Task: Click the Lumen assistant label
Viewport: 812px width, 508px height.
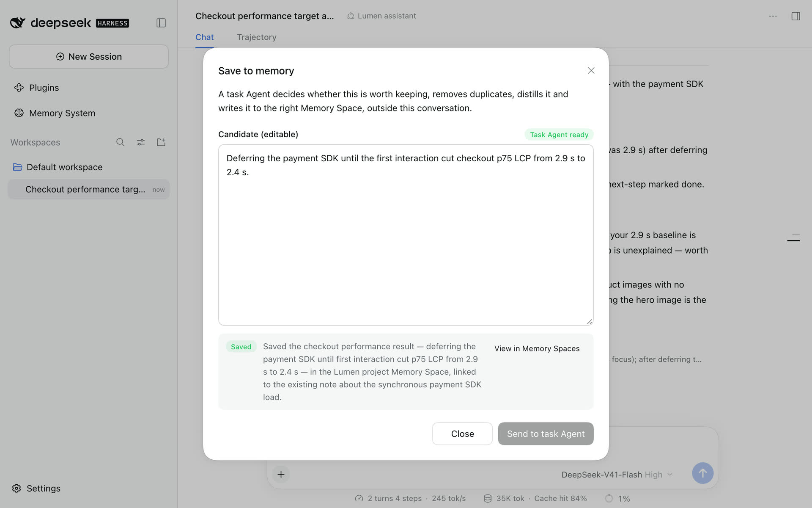Action: coord(381,16)
